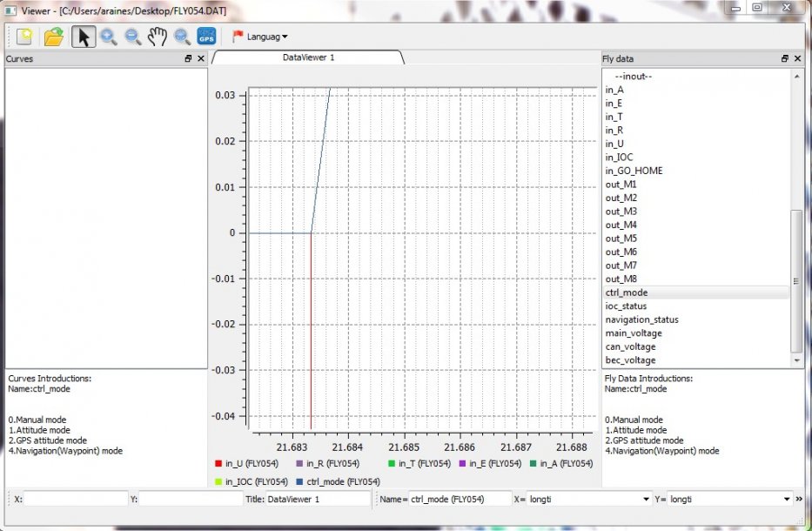Viewport: 812px width, 531px height.
Task: Open the Language dropdown menu
Action: 260,37
